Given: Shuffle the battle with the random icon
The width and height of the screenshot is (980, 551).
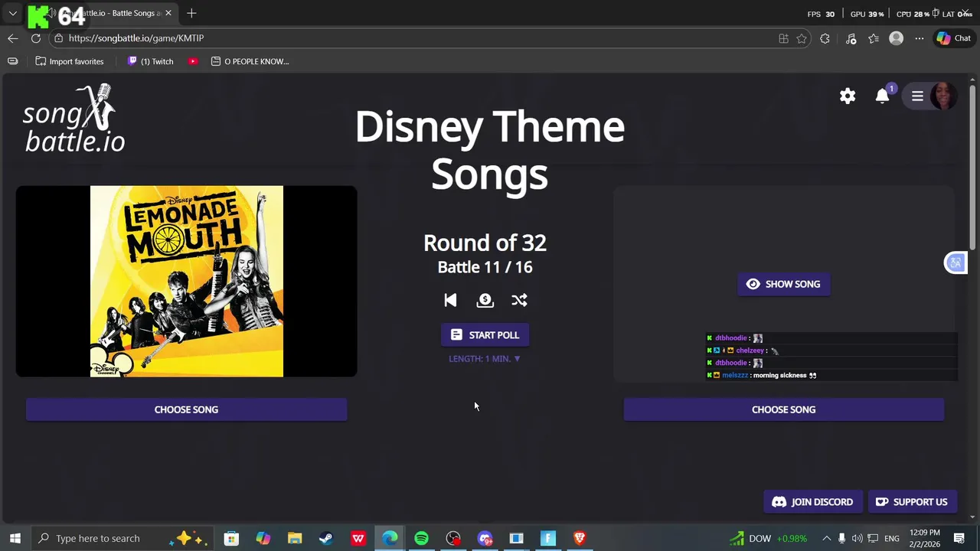Looking at the screenshot, I should coord(519,300).
